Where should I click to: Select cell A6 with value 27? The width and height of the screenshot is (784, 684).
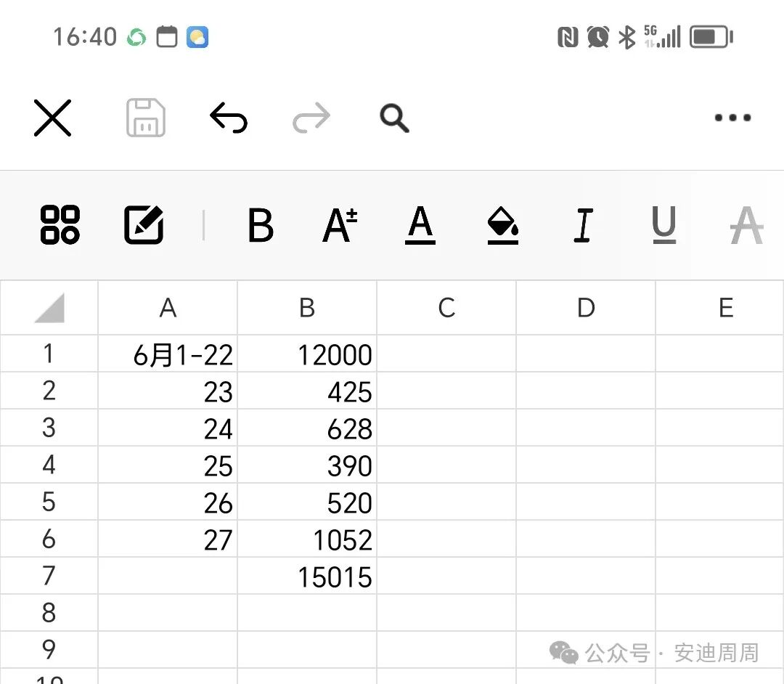168,539
